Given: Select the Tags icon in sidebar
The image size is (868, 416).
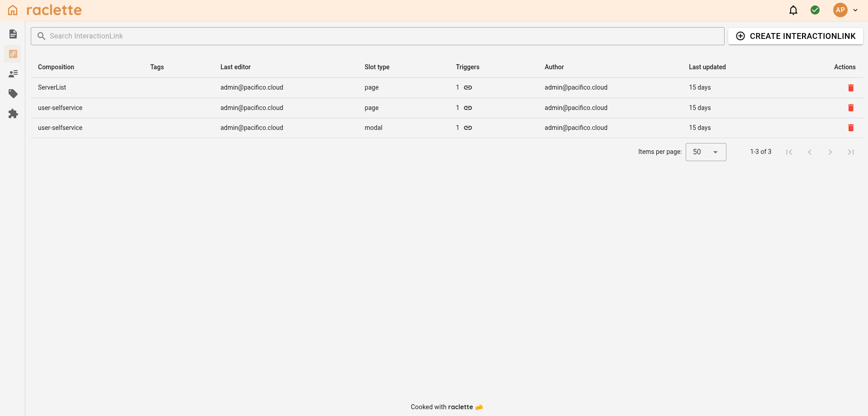Looking at the screenshot, I should click(x=13, y=94).
